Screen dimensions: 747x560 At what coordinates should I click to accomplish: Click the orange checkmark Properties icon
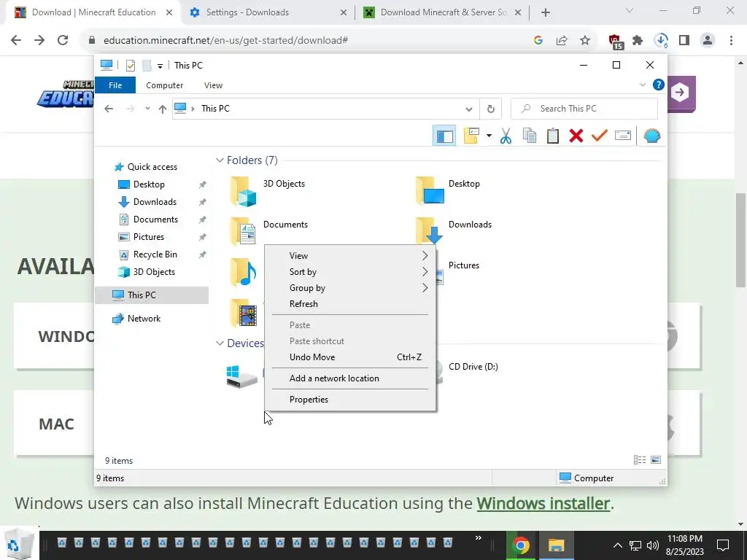pyautogui.click(x=600, y=136)
